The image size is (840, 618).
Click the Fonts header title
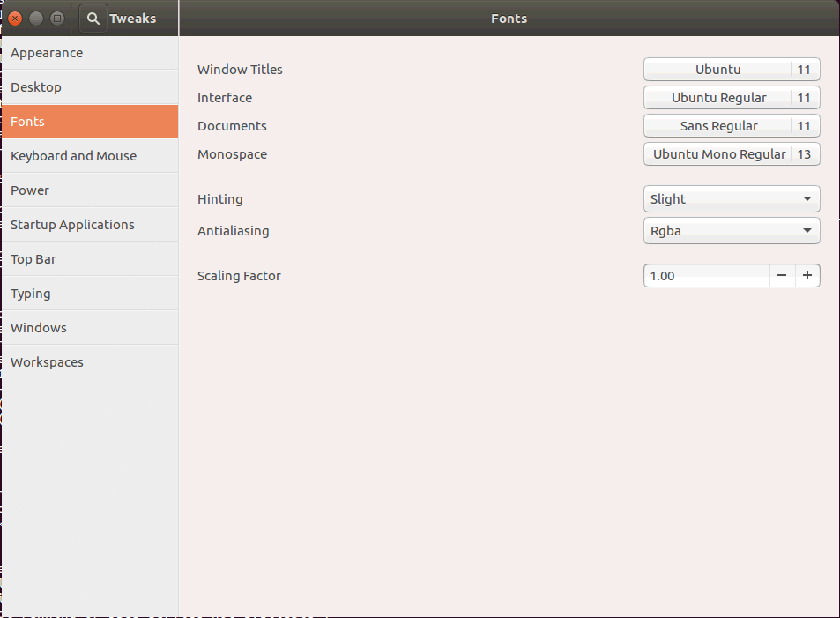[509, 19]
